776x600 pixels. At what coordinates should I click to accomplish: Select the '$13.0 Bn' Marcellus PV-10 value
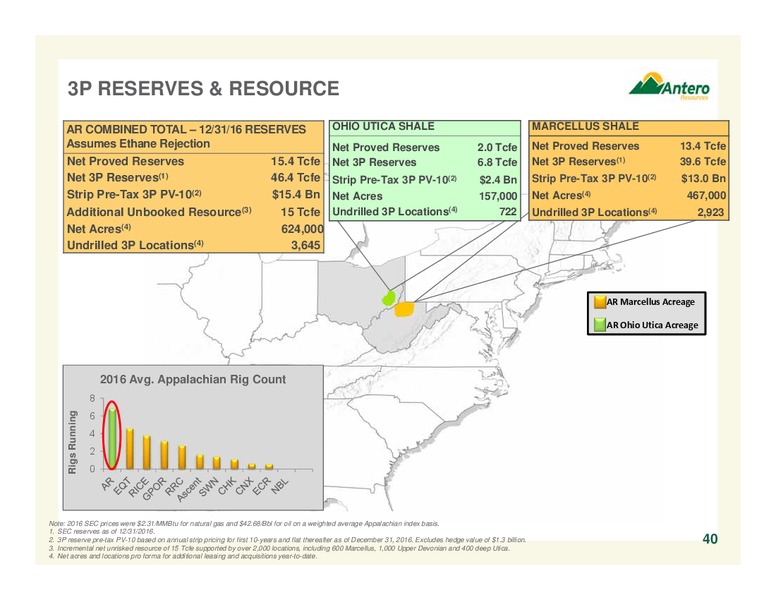click(x=703, y=178)
